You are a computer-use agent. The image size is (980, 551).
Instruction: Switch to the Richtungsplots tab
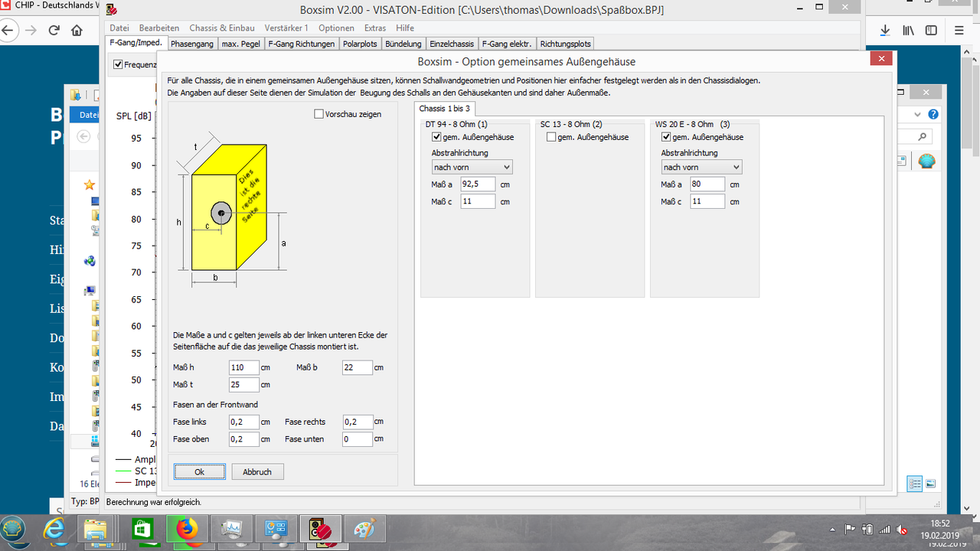[565, 44]
